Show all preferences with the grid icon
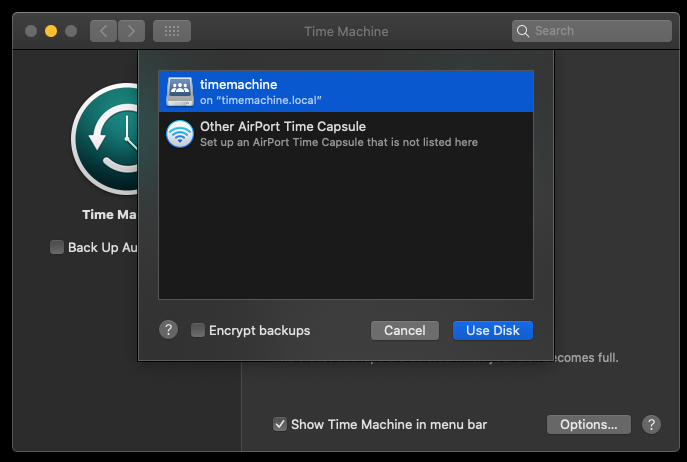The width and height of the screenshot is (687, 462). (x=172, y=31)
